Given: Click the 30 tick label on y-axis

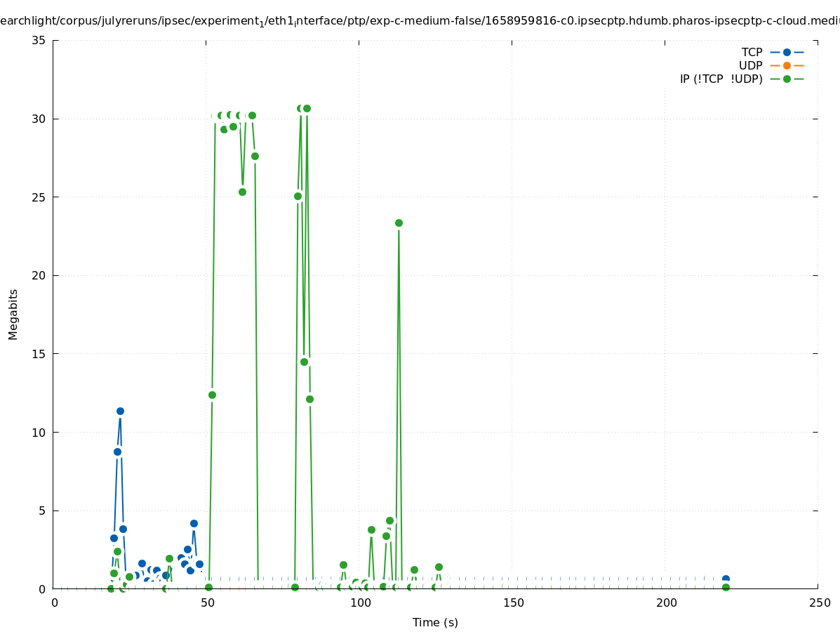Looking at the screenshot, I should (39, 119).
